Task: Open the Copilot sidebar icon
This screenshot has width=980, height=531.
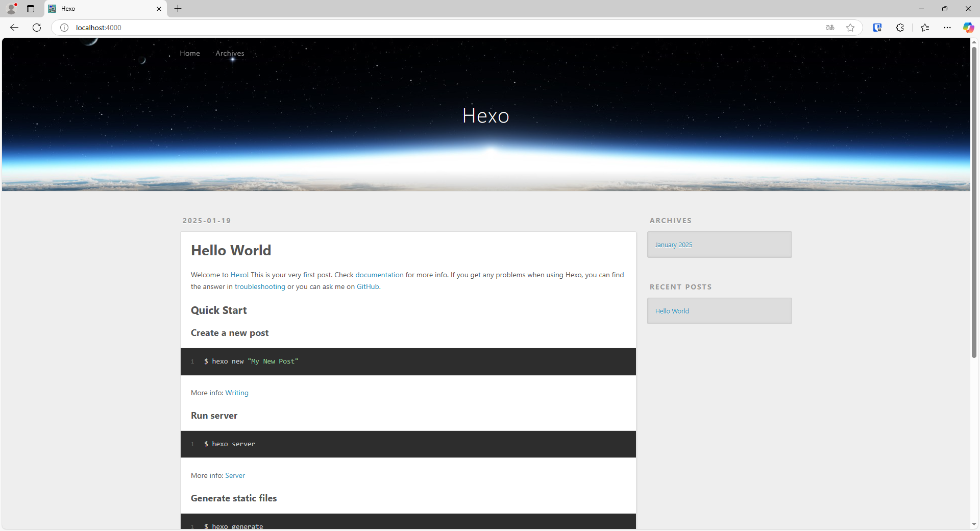Action: [x=968, y=28]
